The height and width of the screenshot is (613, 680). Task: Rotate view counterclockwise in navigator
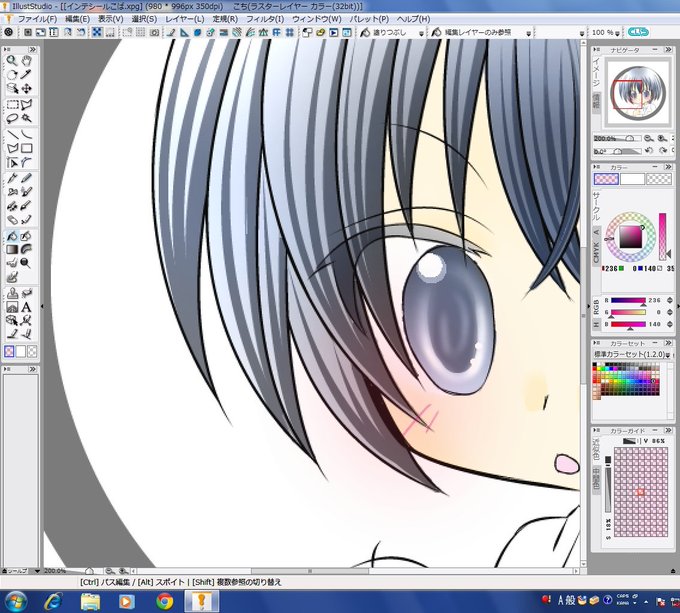point(649,151)
